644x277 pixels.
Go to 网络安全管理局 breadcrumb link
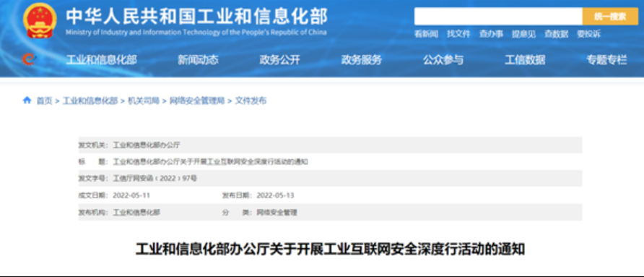pos(197,101)
